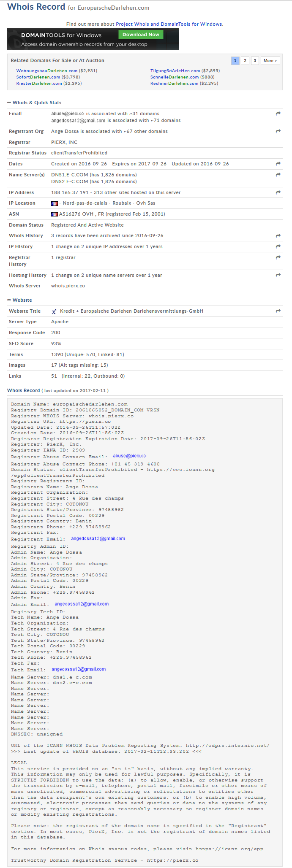Open WohnungsbauDarlehen.com domain link
The height and width of the screenshot is (868, 292).
(47, 71)
